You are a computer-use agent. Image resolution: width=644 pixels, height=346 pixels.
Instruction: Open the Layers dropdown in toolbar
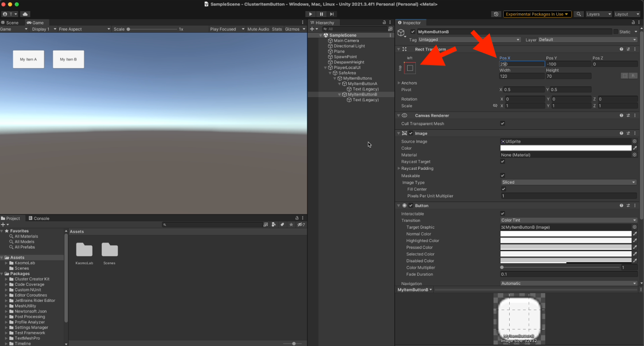[x=598, y=14]
